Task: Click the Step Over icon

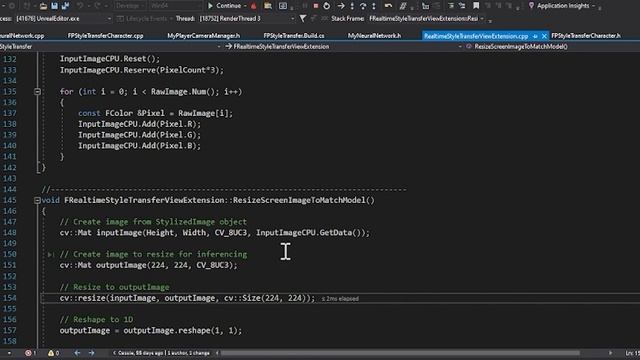Action: (363, 6)
